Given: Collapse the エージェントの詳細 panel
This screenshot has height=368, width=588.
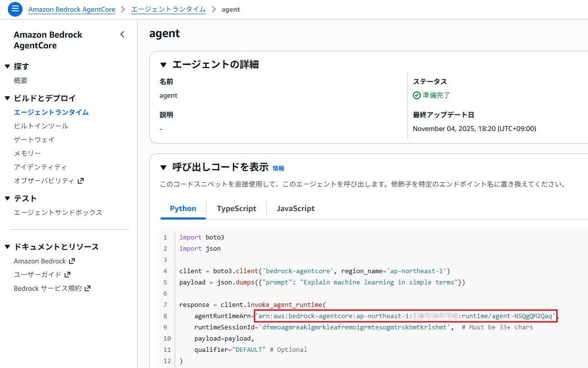Looking at the screenshot, I should 163,65.
